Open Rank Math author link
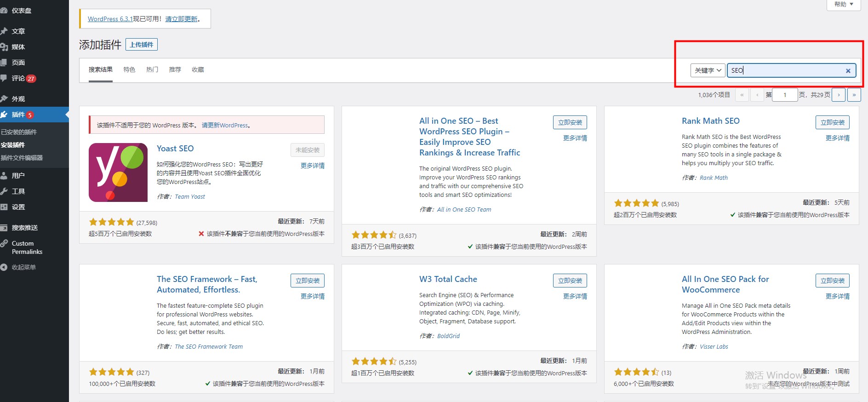 (x=714, y=178)
